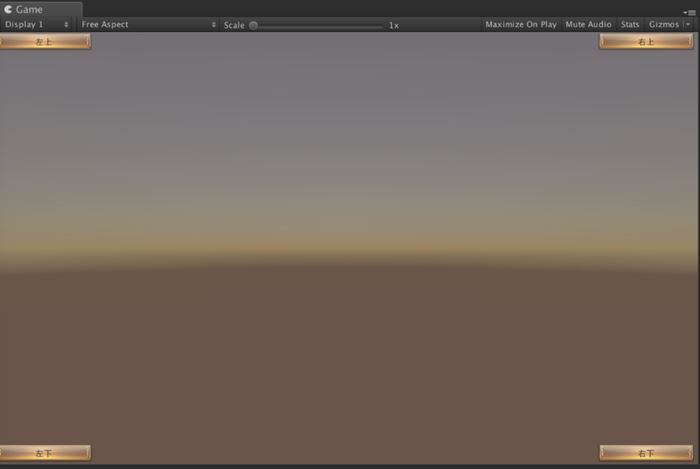
Task: Click the Gizmos dropdown arrow
Action: point(688,24)
